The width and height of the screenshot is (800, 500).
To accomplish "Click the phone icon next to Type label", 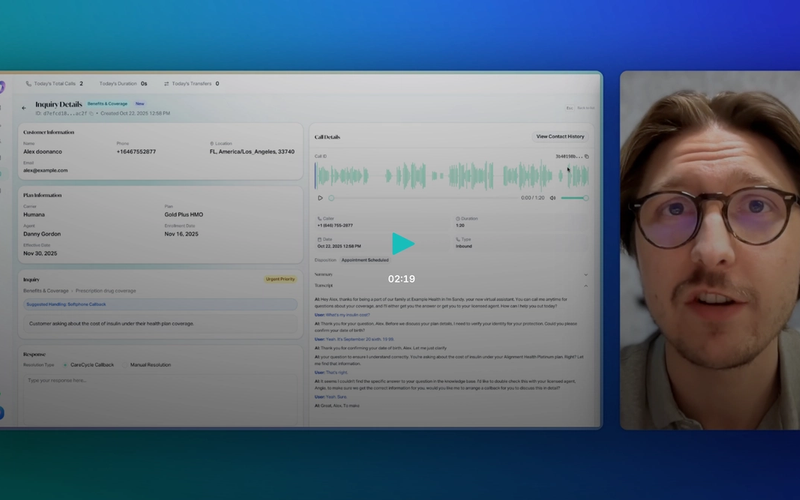I will pos(458,239).
